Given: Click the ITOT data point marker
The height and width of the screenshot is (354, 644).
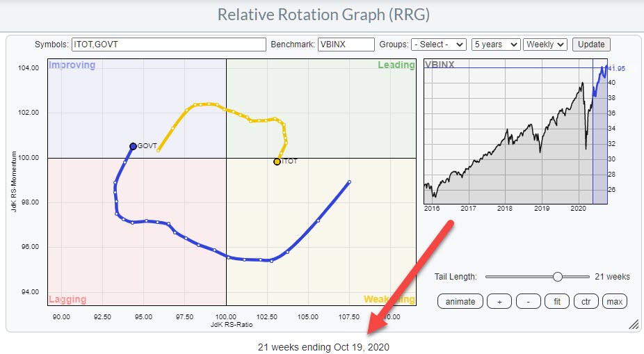Looking at the screenshot, I should coord(277,161).
